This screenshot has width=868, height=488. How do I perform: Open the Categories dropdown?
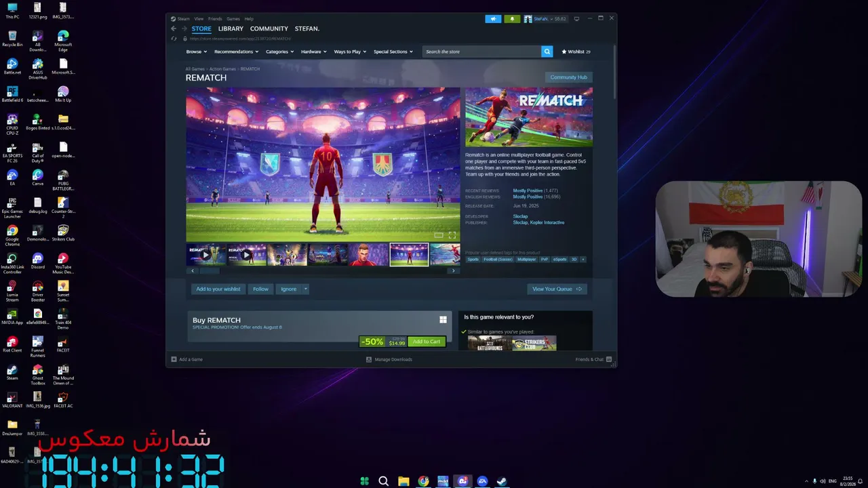click(x=279, y=52)
